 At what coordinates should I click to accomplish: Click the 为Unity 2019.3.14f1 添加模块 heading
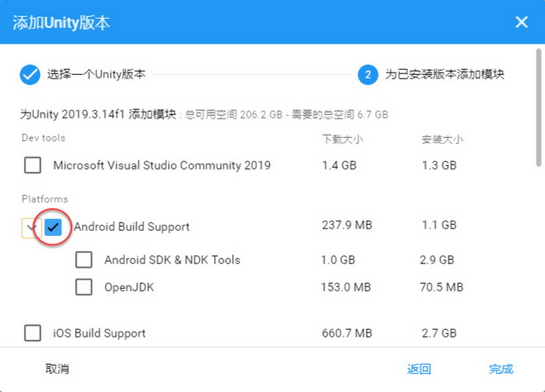pyautogui.click(x=98, y=114)
